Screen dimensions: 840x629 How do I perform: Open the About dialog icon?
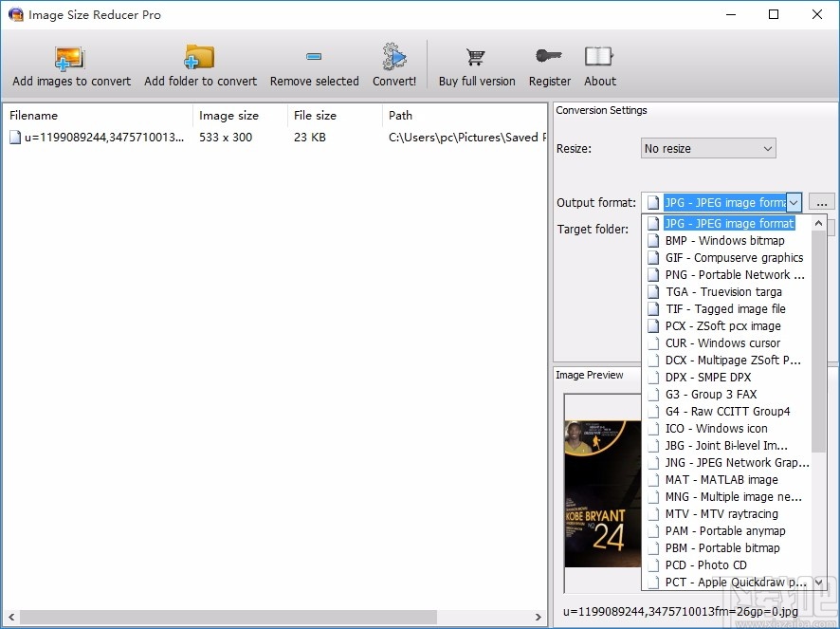click(x=599, y=57)
